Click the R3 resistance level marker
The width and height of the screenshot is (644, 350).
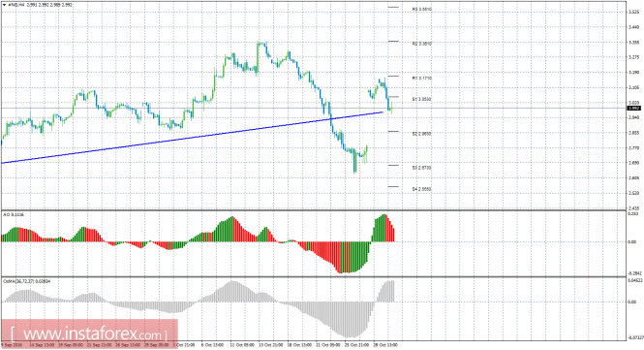point(422,9)
